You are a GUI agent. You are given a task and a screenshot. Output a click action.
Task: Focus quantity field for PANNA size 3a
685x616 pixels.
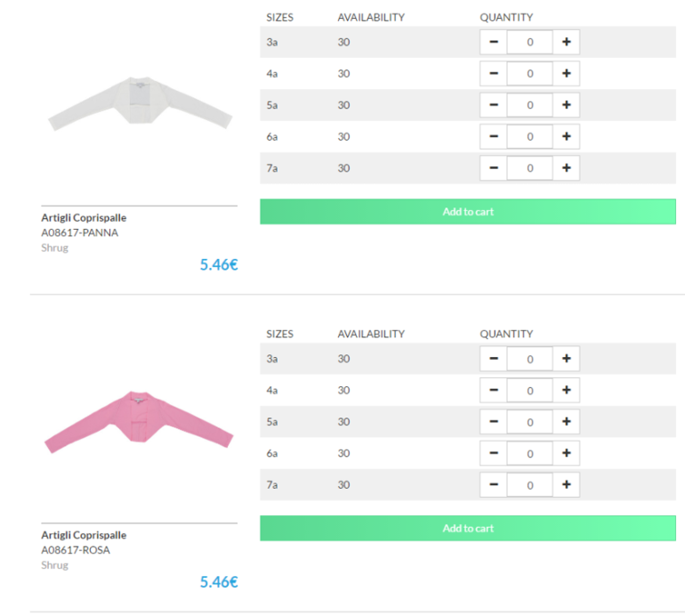[529, 42]
